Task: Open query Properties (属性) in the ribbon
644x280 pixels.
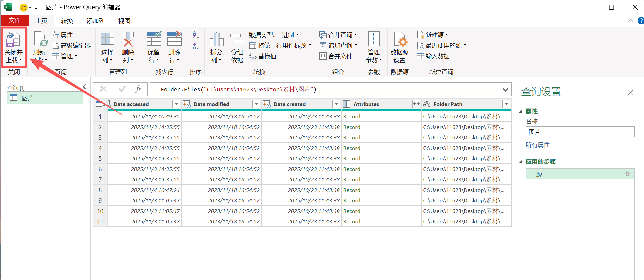Action: (x=62, y=35)
